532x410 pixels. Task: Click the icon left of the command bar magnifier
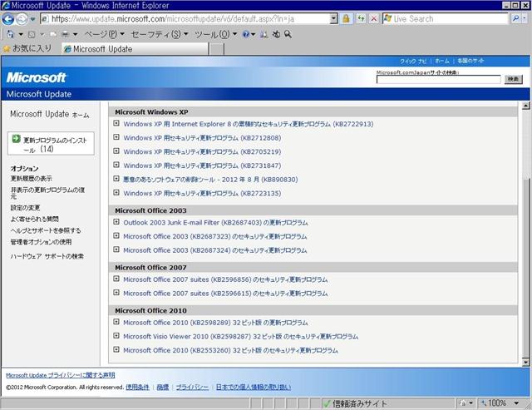tap(276, 34)
